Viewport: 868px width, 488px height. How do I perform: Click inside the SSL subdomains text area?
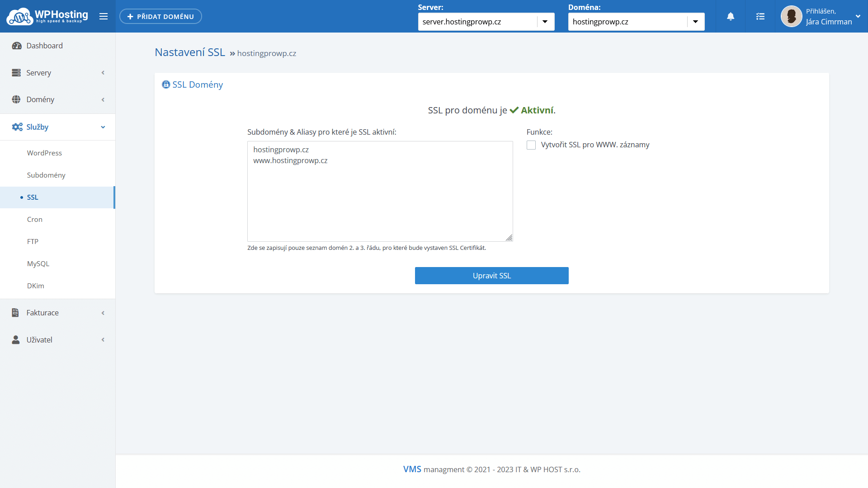pos(380,199)
